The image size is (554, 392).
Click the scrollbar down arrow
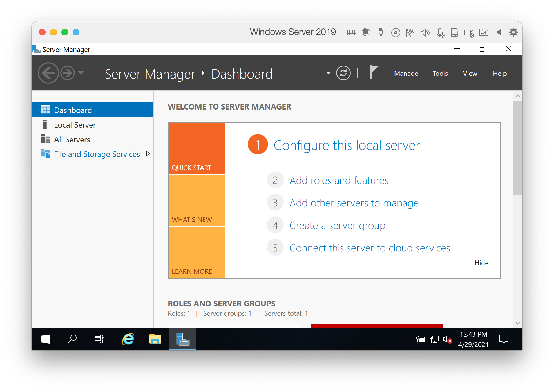pyautogui.click(x=517, y=323)
